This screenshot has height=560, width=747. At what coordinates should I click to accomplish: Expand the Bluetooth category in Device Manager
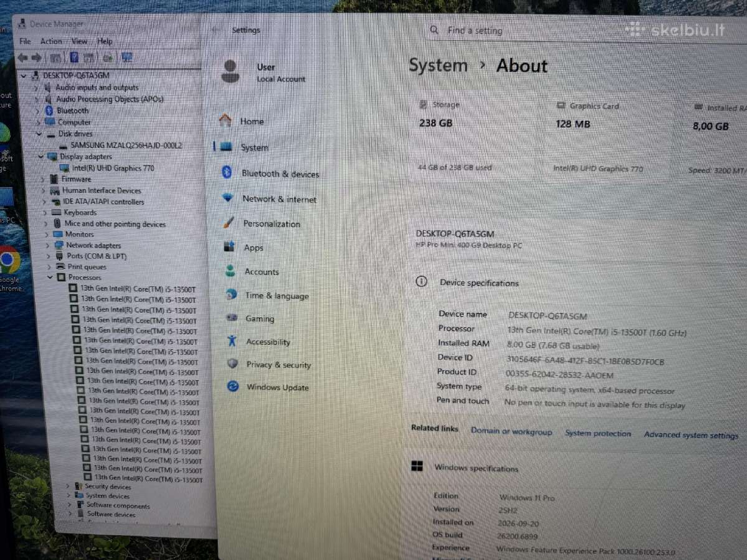tap(37, 111)
